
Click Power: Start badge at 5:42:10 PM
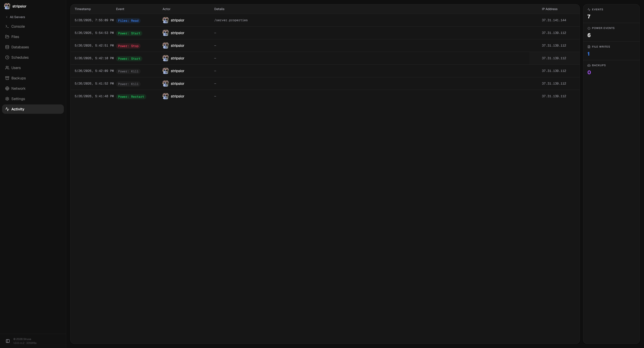[x=129, y=59]
